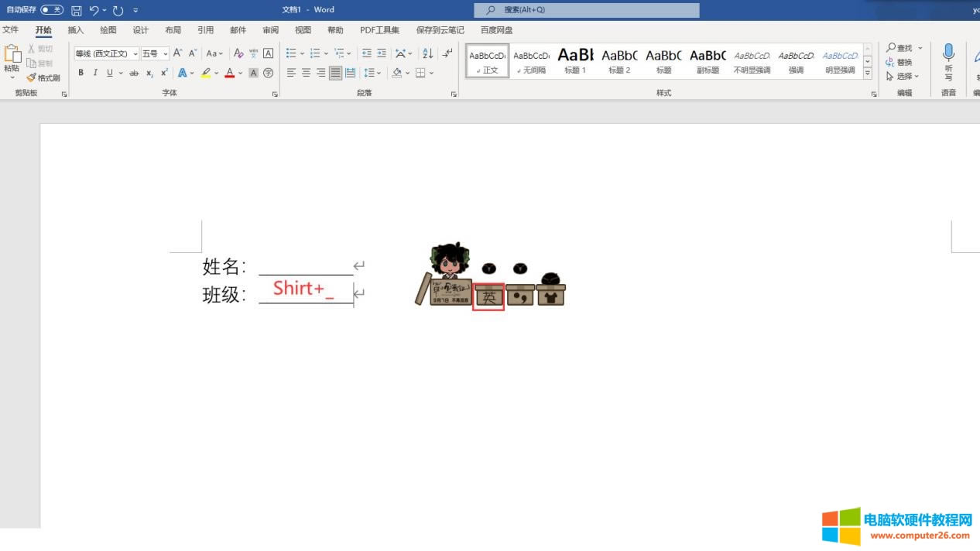
Task: Apply the Heading 1 (标题 1) style
Action: click(575, 60)
